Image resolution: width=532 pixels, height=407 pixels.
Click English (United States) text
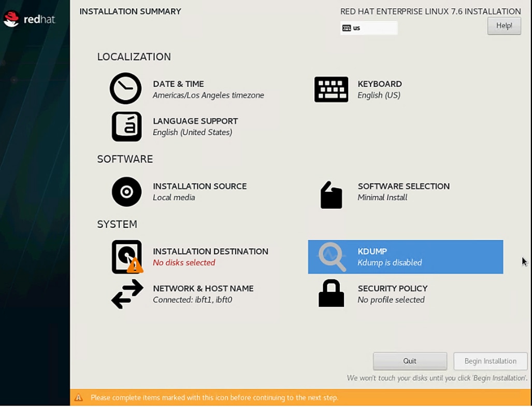[x=192, y=132]
